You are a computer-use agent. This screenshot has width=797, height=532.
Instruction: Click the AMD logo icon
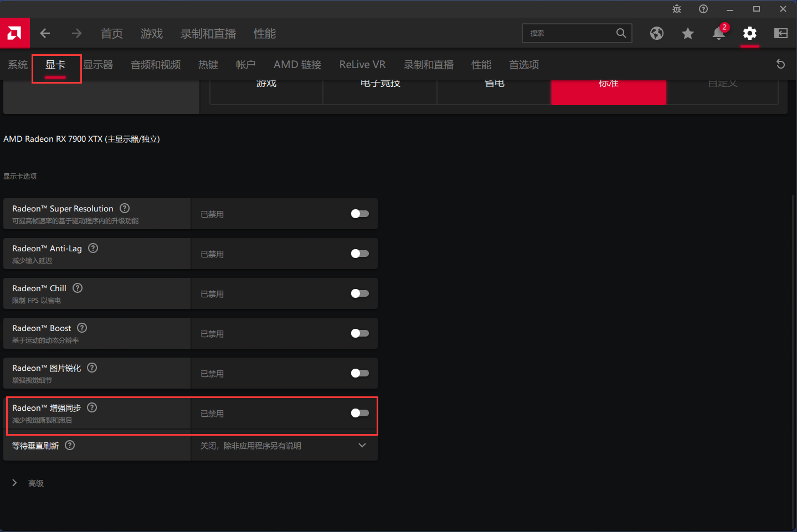[15, 33]
